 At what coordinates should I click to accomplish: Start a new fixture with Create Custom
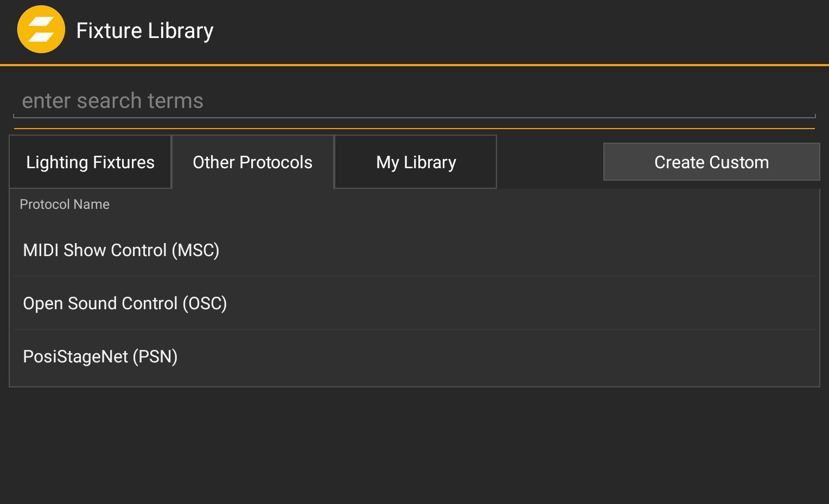coord(711,162)
